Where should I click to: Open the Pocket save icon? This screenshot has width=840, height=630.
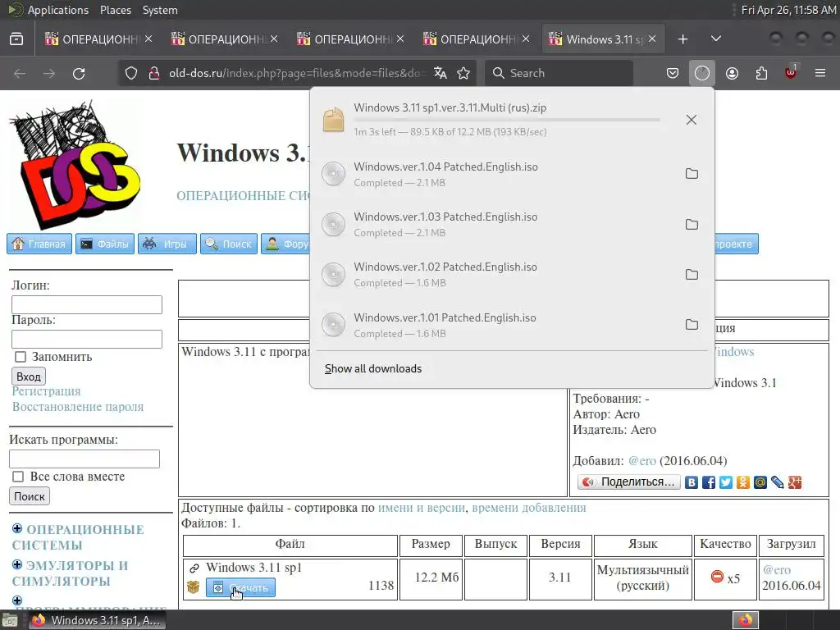pyautogui.click(x=673, y=73)
